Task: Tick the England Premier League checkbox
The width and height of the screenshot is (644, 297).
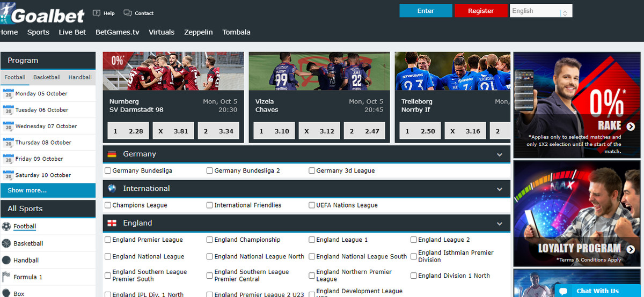Action: coord(108,240)
